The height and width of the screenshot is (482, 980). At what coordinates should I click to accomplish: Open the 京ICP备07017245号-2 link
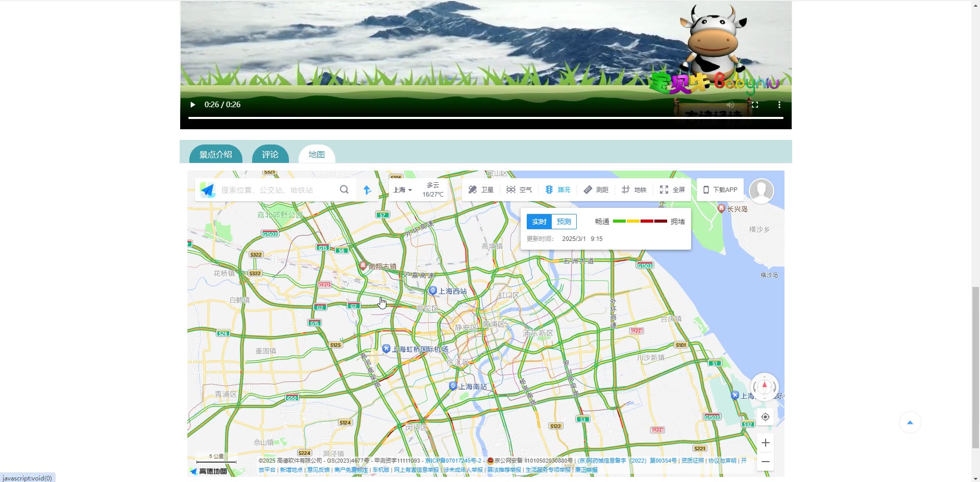point(453,461)
